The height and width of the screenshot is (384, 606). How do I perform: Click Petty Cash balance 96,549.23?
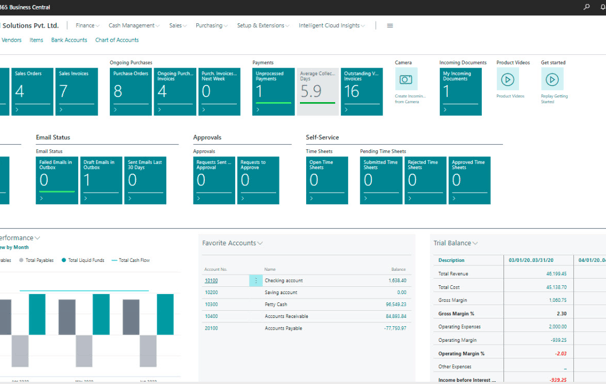tap(396, 304)
